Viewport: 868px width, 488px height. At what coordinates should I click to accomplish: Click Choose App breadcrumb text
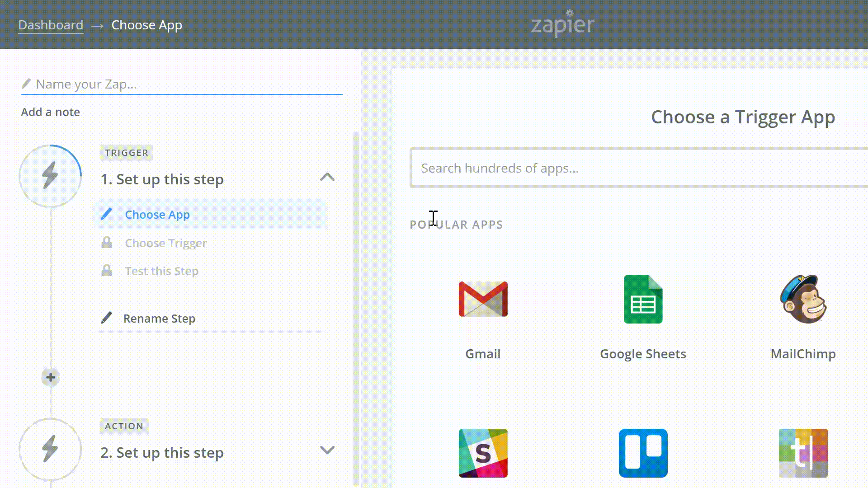coord(146,25)
